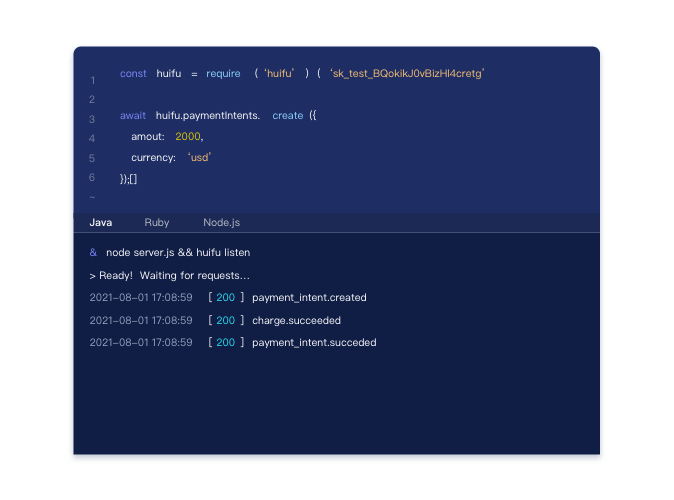Place cursor on the 'require' keyword
The image size is (674, 500).
click(x=223, y=74)
